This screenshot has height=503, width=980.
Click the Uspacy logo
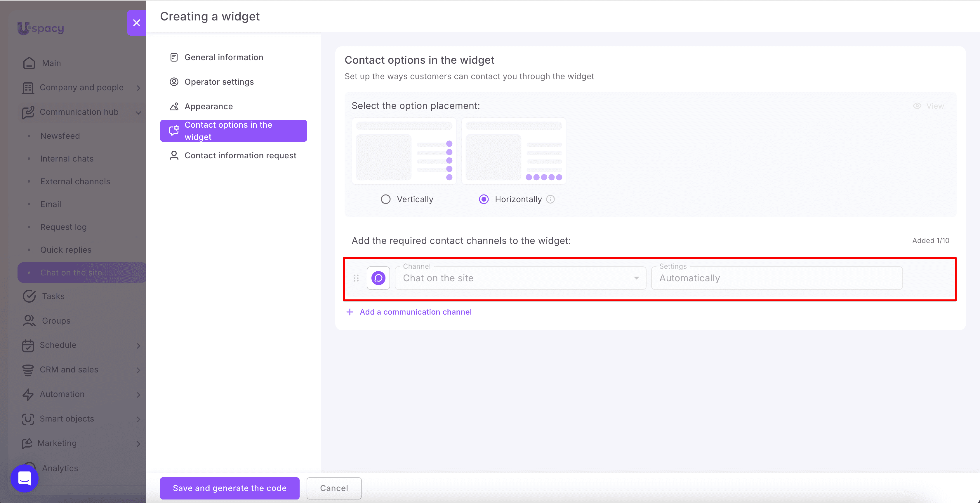[x=41, y=28]
